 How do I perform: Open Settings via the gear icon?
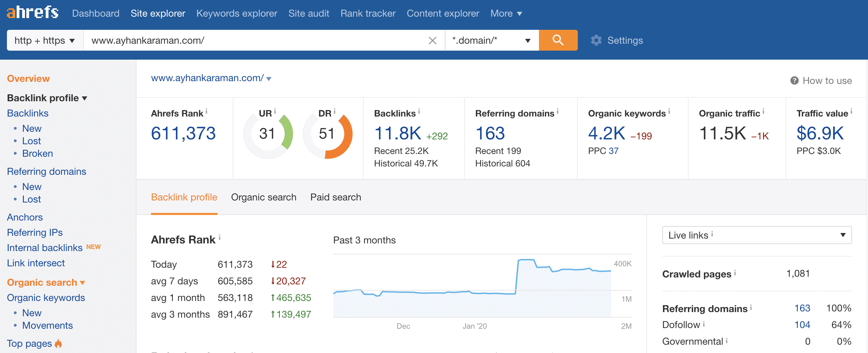[596, 40]
